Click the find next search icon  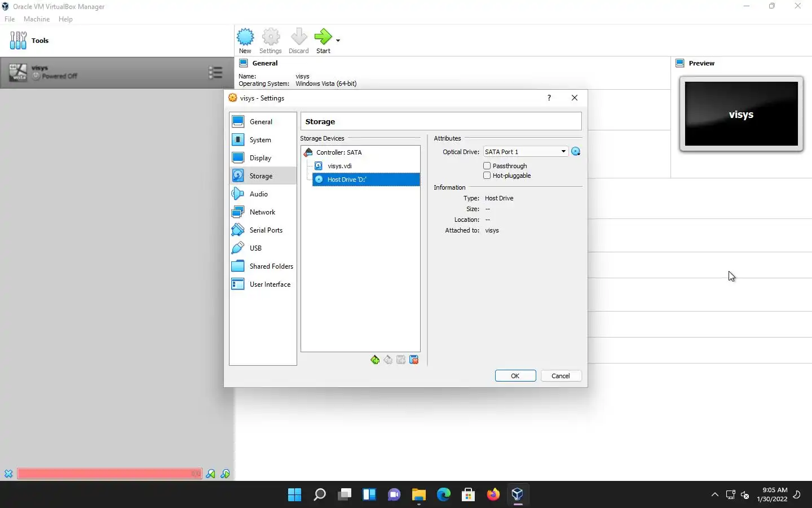click(x=225, y=474)
